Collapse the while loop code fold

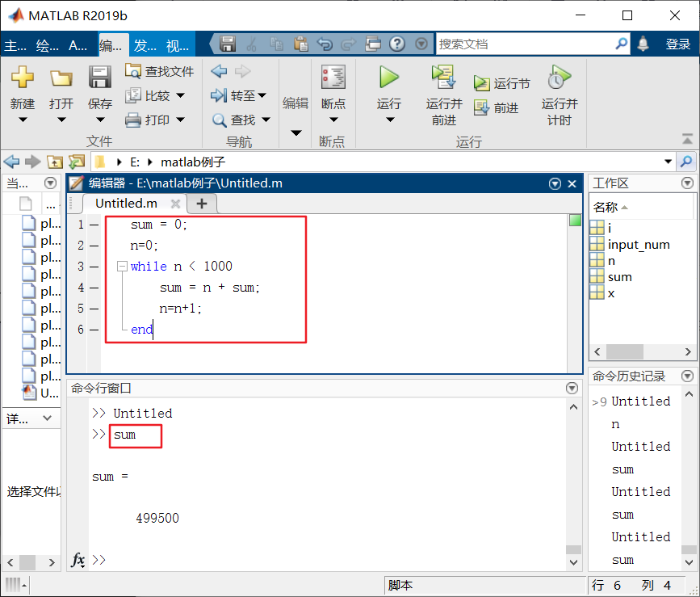(x=122, y=266)
